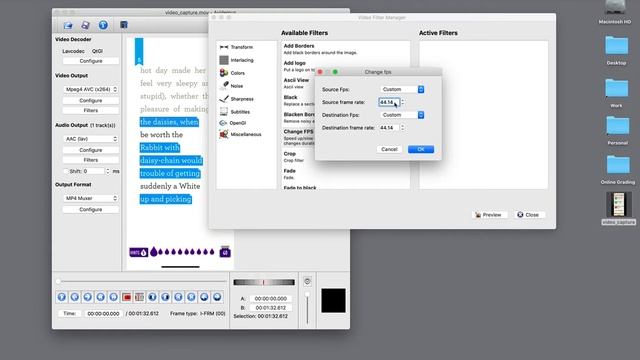640x360 pixels.
Task: Select the Change FPS filter
Action: coord(299,137)
